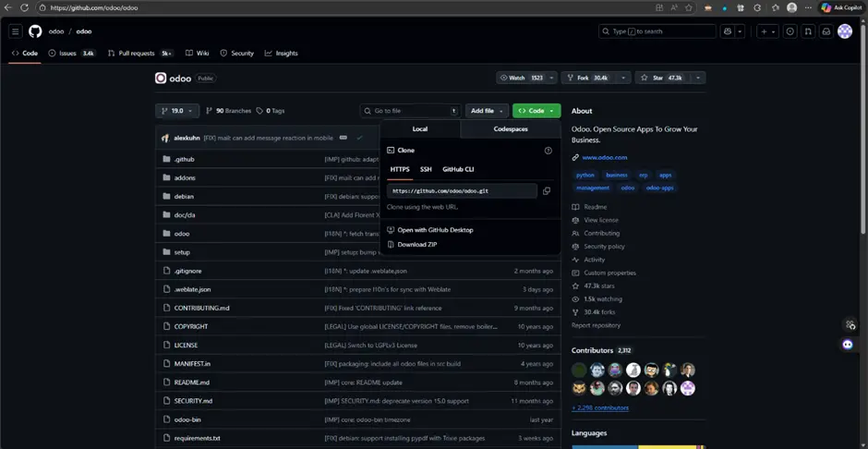Click the Report repository link
Screen dimensions: 868x449
tap(596, 325)
